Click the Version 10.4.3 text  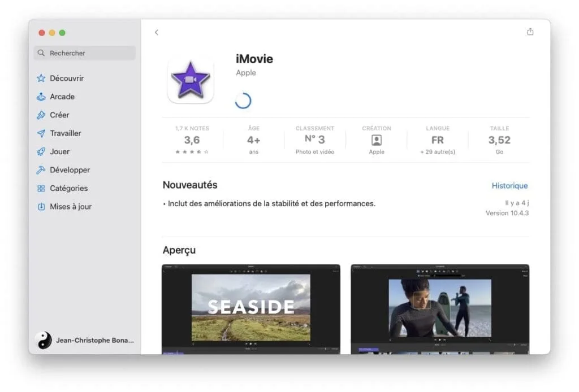(x=507, y=213)
